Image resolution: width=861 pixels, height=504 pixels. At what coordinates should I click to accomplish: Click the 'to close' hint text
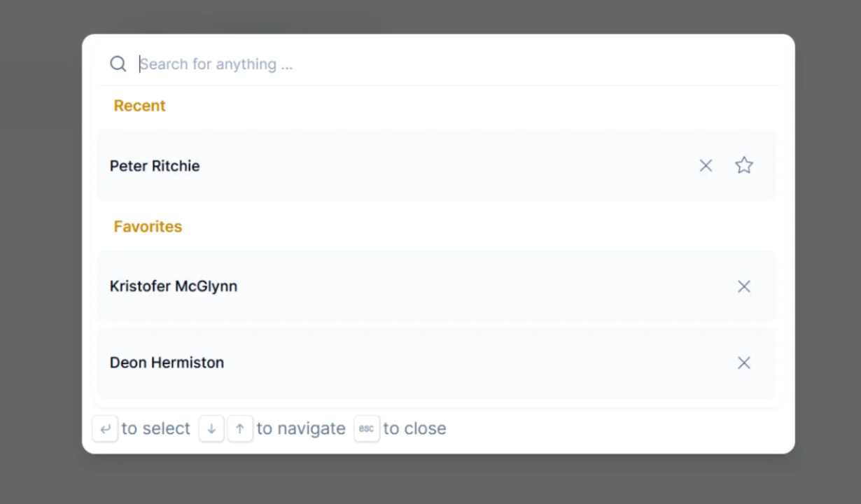click(414, 428)
